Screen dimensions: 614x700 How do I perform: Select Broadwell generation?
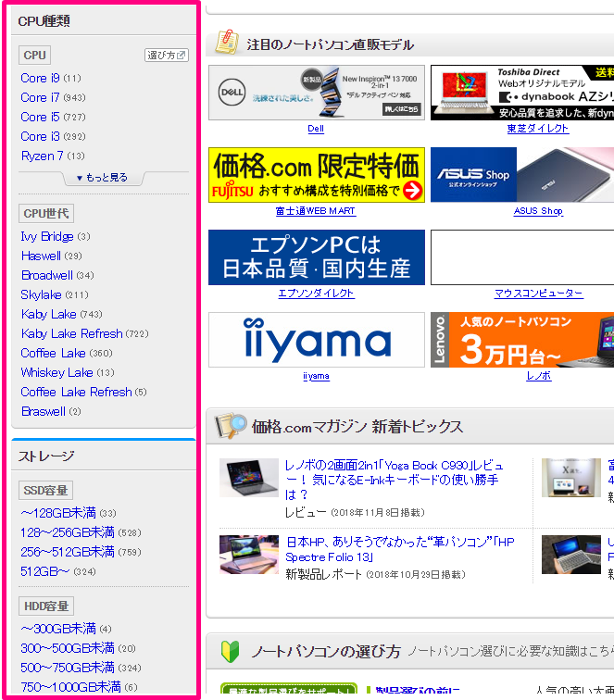point(47,275)
